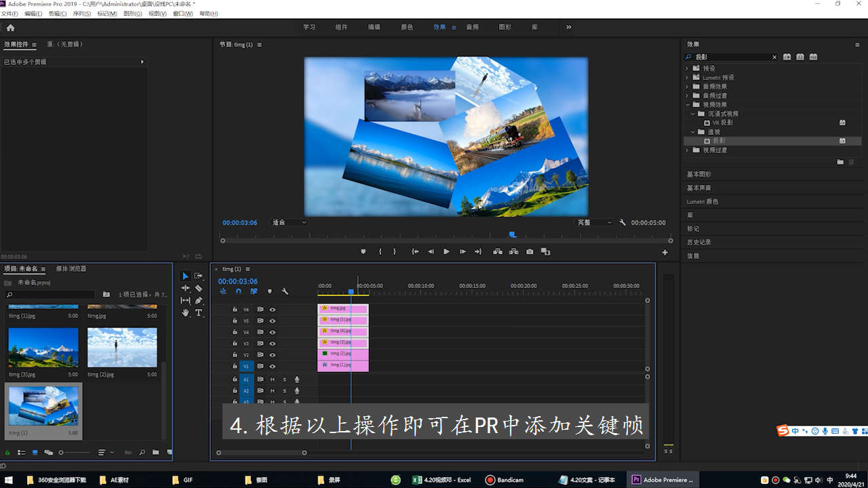Hide the V2 track output
Viewport: 868px width, 488px height.
273,354
